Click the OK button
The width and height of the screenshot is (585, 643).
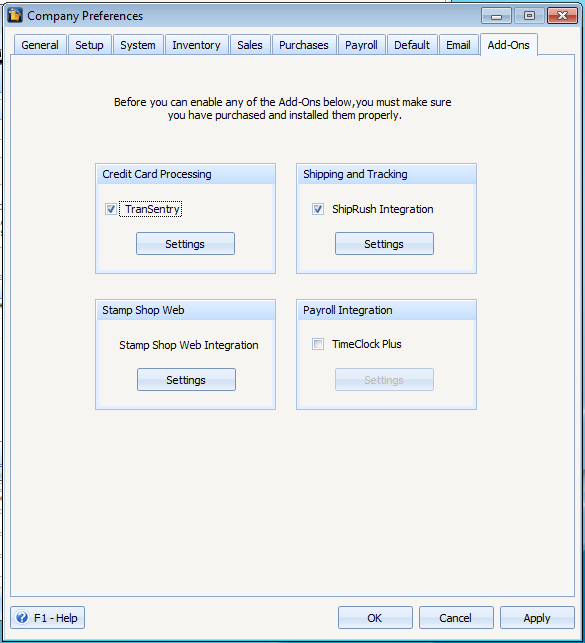click(375, 618)
